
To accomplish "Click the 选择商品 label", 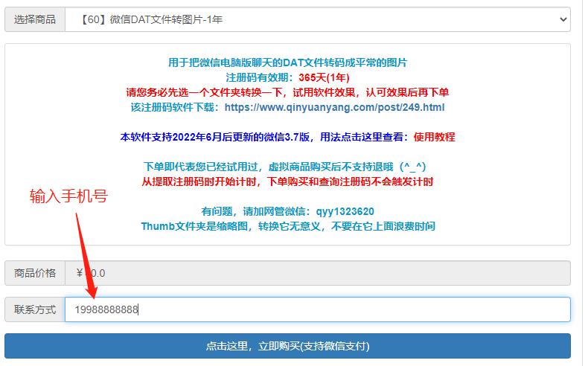I will (x=35, y=19).
